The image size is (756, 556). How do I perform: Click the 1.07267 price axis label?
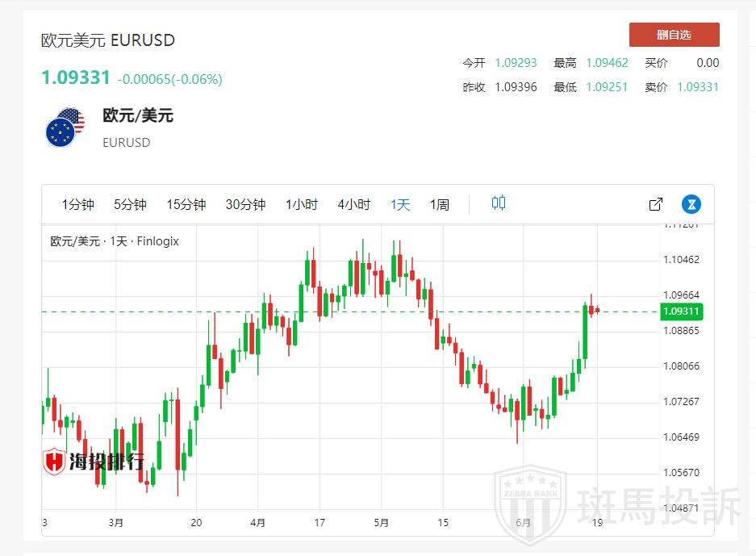681,401
